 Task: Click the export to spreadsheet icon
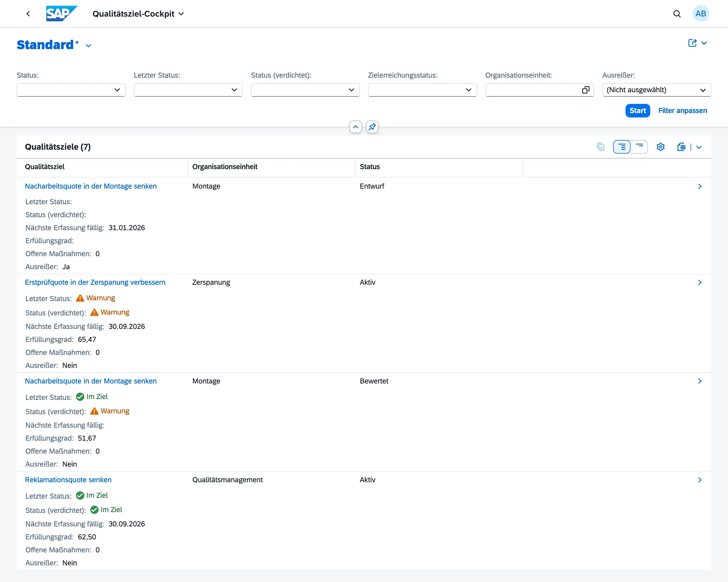[x=681, y=147]
